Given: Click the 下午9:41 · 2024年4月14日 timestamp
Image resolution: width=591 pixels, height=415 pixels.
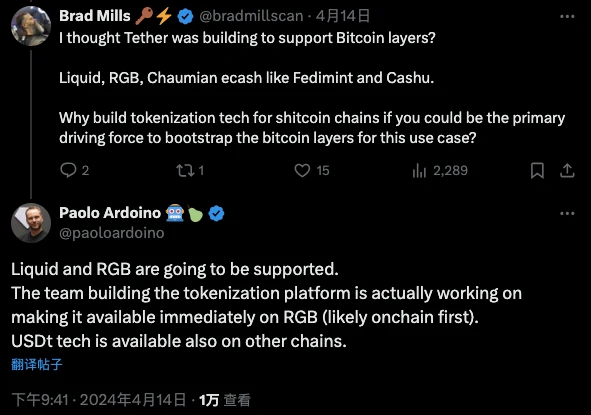Looking at the screenshot, I should tap(99, 400).
